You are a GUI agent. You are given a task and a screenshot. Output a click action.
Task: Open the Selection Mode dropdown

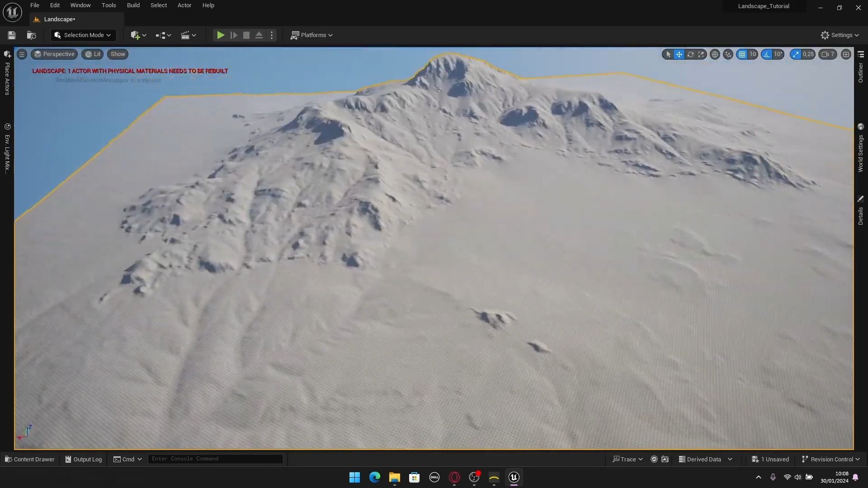pos(83,35)
